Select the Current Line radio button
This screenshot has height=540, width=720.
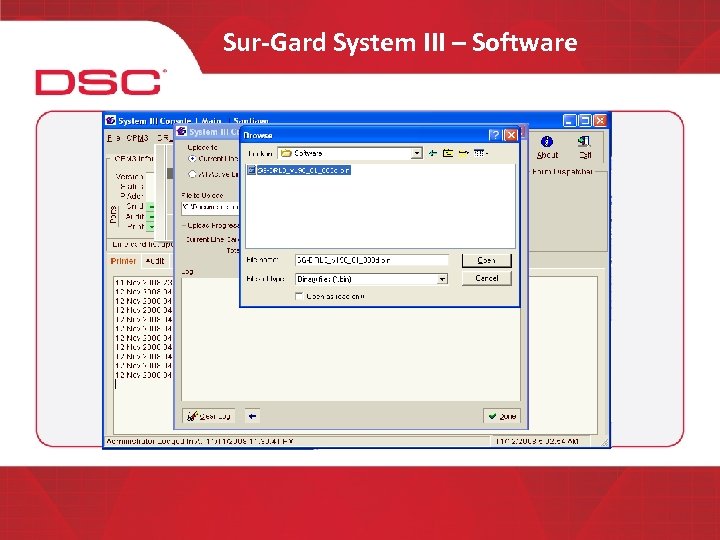pyautogui.click(x=192, y=159)
